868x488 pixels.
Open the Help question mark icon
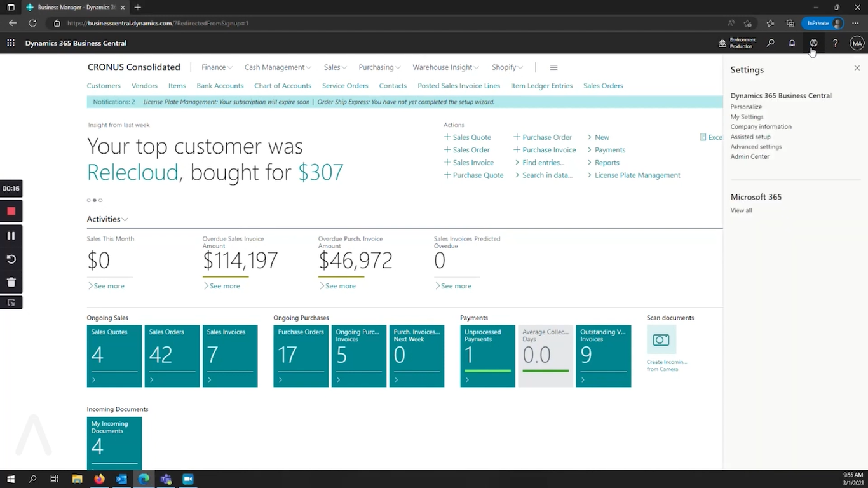[835, 43]
